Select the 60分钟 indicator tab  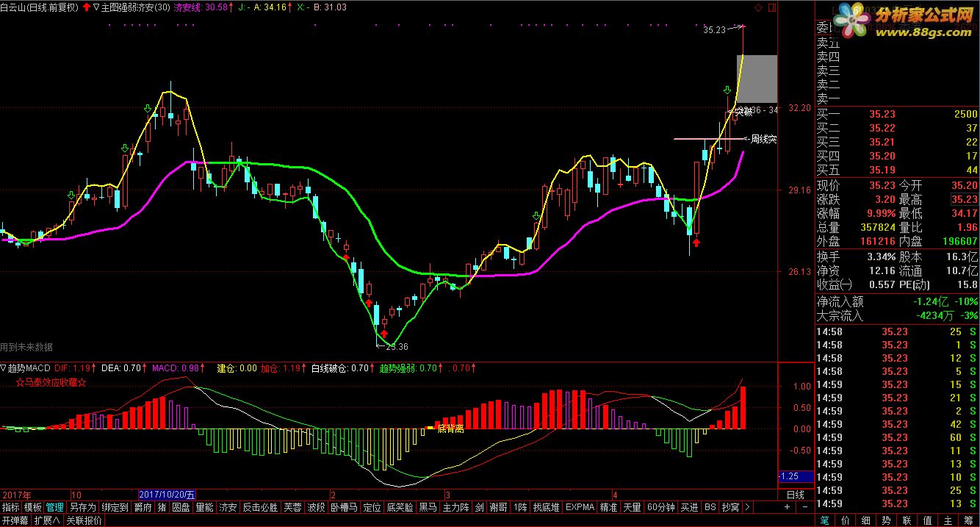click(661, 507)
